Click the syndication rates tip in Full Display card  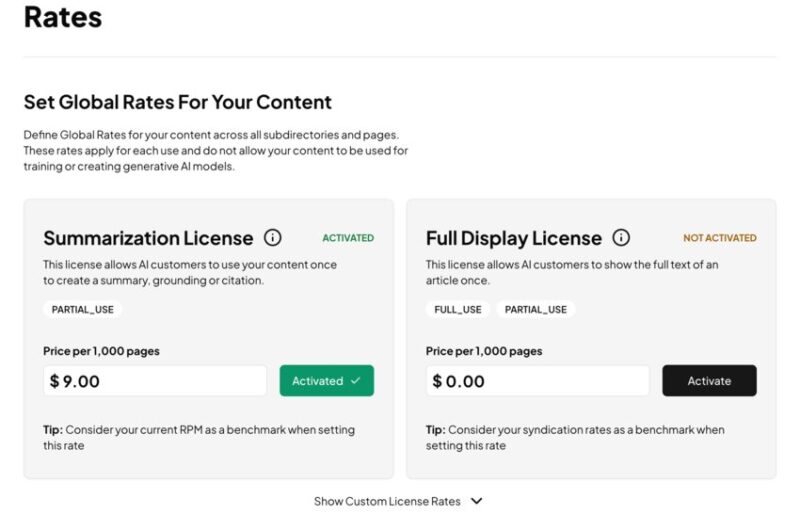pos(575,437)
